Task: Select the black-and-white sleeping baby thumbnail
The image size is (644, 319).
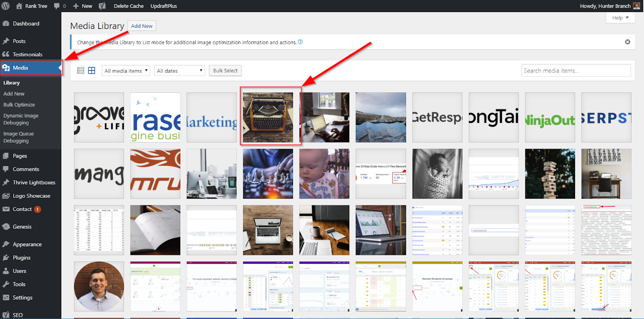Action: 437,174
